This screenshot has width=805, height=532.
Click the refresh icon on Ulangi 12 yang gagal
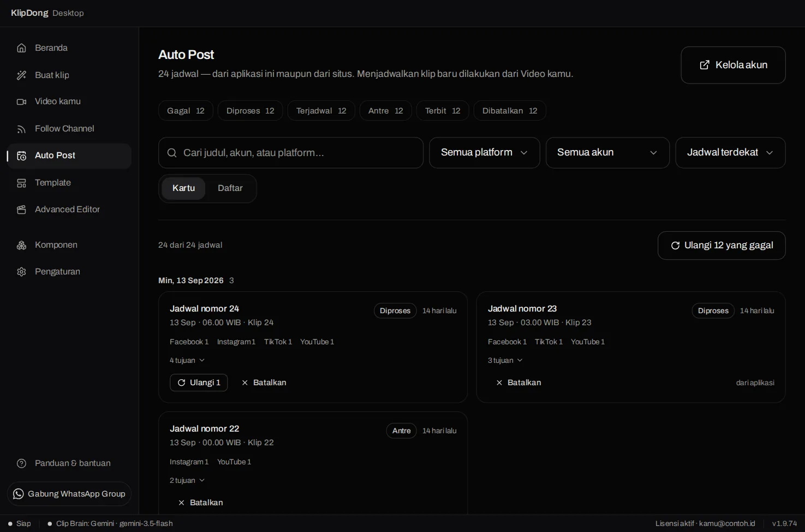click(x=675, y=246)
